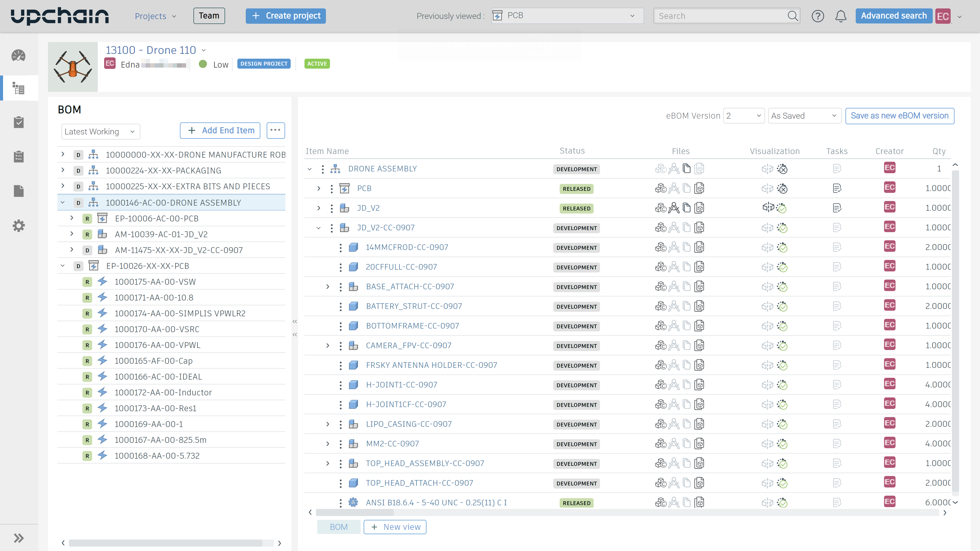Expand the LIPO_CASING-CC-0907 row
Screen dimensions: 980x551
[327, 424]
